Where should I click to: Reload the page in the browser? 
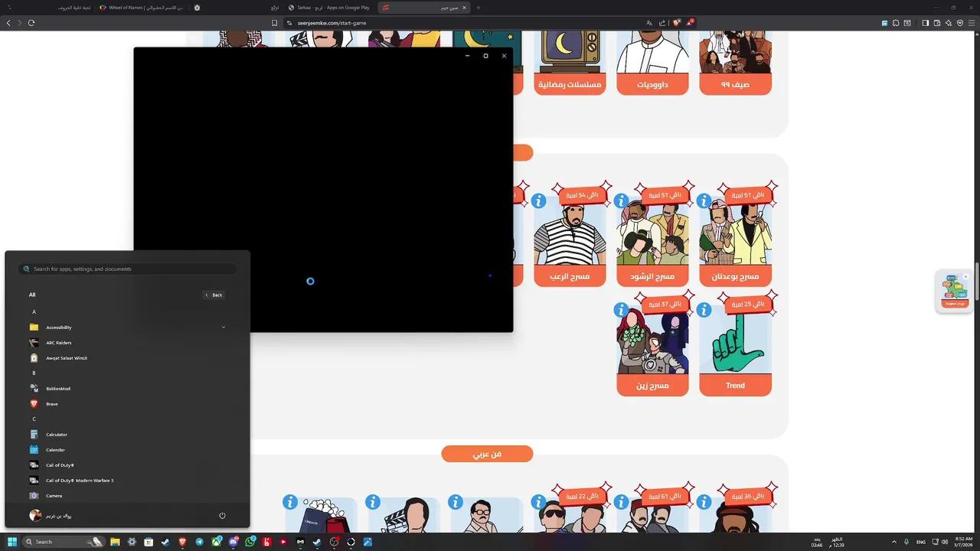[31, 23]
